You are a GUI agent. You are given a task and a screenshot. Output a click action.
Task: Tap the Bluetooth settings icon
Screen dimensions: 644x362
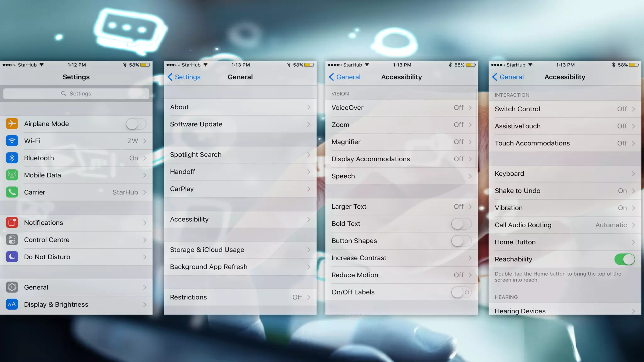12,158
